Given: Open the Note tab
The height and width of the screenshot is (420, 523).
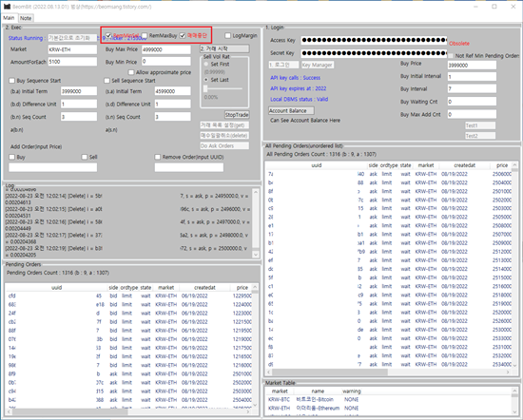Looking at the screenshot, I should click(26, 18).
